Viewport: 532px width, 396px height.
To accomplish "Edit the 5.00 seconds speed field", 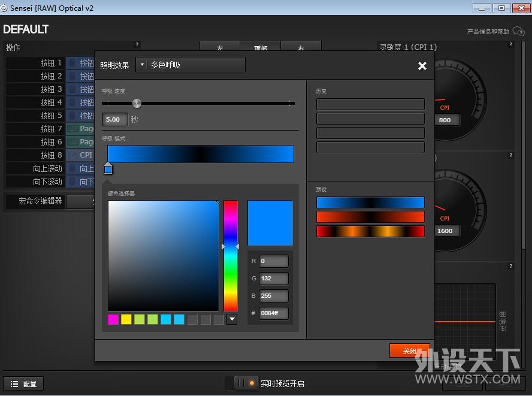I will pyautogui.click(x=114, y=119).
